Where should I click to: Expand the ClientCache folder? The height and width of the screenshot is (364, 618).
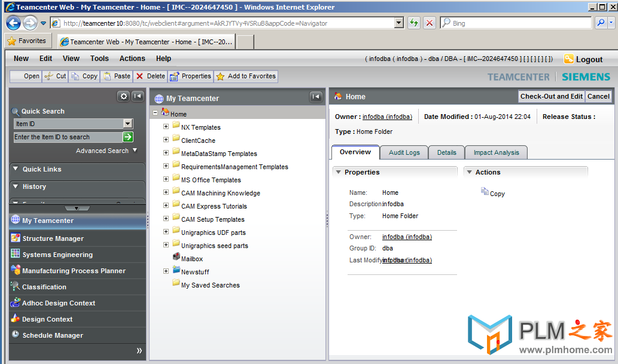click(166, 139)
